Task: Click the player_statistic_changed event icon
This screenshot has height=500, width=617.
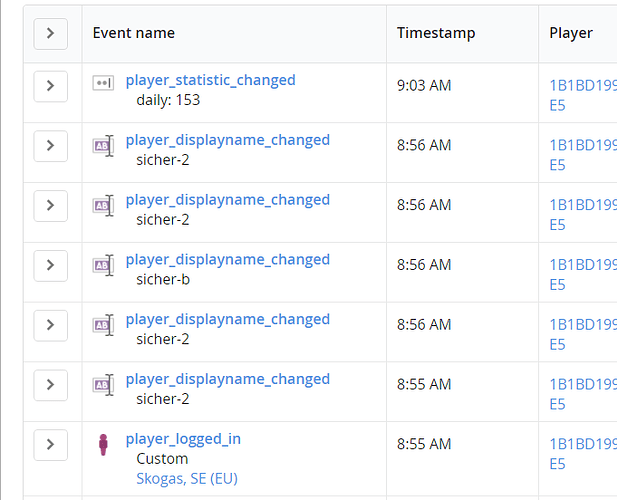Action: tap(103, 83)
